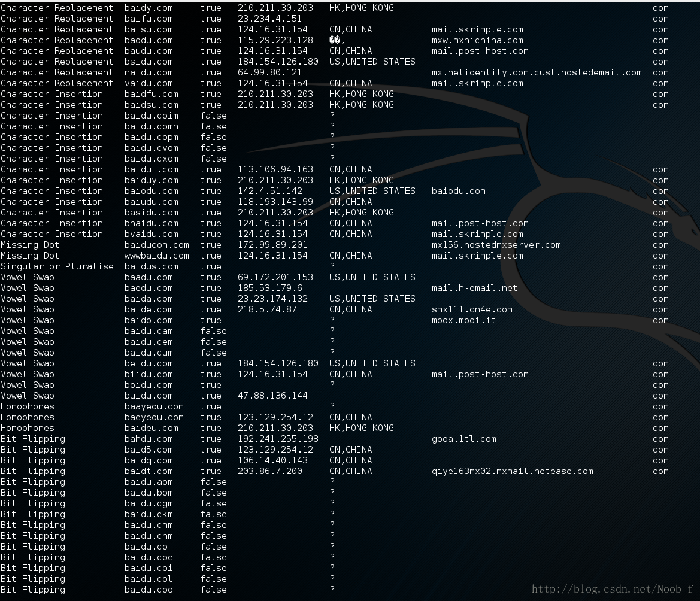Click mail server mbox.modi.it
Screen dimensions: 700x601
(463, 320)
